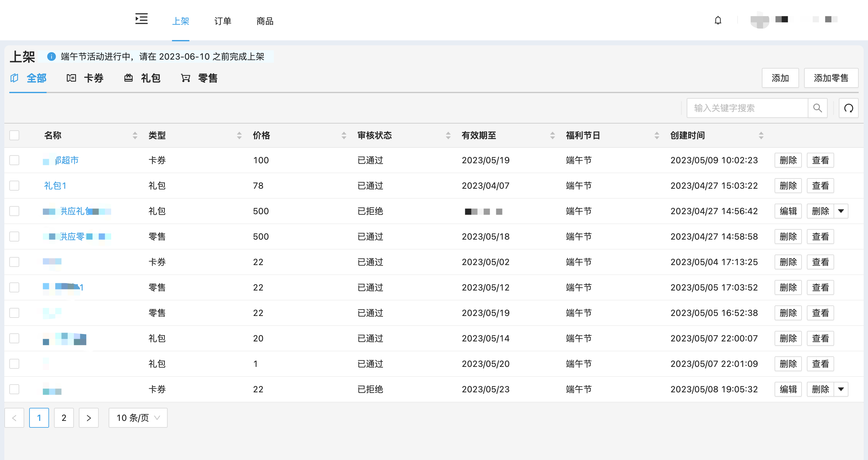
Task: Check the first row 超市 checkbox
Action: pyautogui.click(x=14, y=160)
